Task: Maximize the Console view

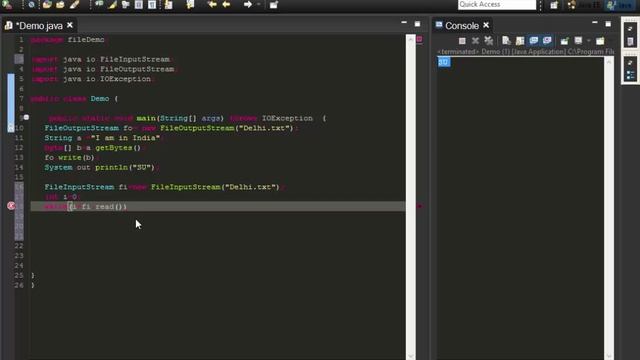Action: coord(608,24)
